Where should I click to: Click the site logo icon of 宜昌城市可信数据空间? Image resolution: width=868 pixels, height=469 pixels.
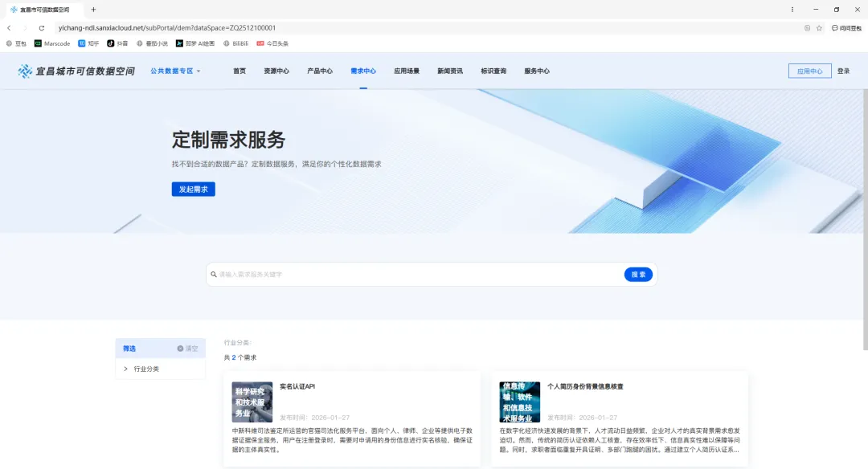click(23, 71)
